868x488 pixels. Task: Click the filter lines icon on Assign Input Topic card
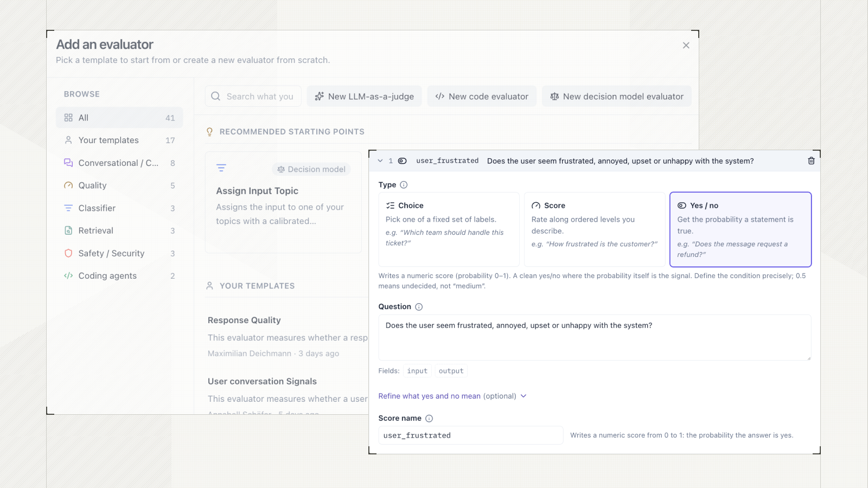[x=221, y=168]
